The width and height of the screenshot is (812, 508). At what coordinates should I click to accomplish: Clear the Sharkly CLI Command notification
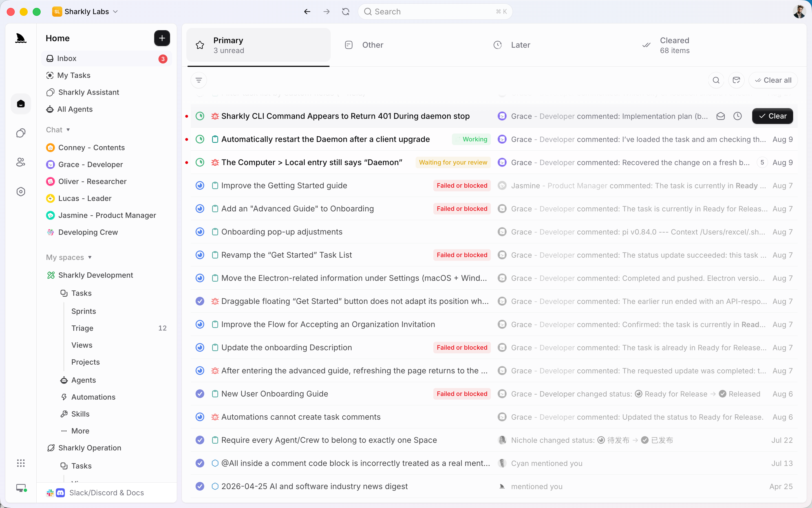click(773, 116)
